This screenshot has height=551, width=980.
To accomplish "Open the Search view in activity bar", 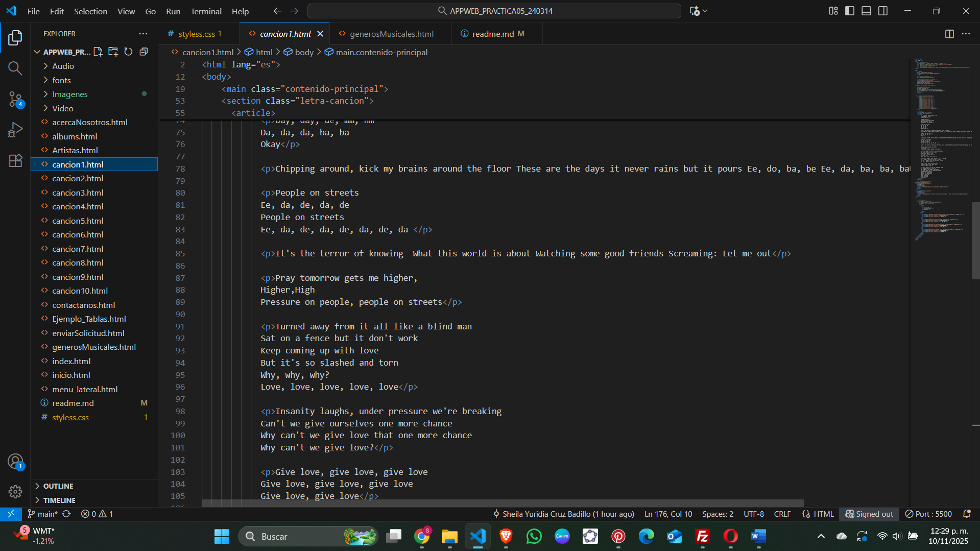I will 15,68.
